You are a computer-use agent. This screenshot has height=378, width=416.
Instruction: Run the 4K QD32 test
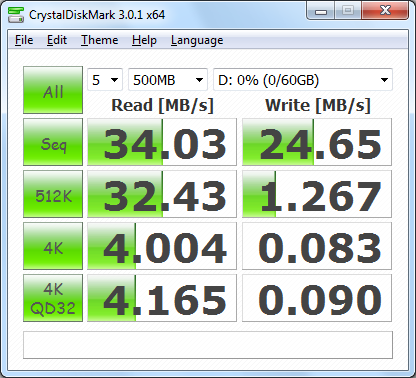53,298
